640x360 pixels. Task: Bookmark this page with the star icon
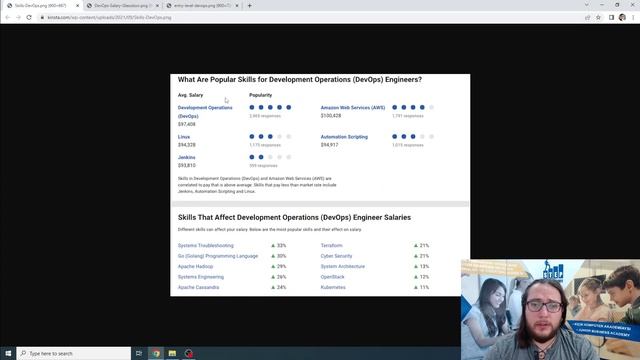598,18
